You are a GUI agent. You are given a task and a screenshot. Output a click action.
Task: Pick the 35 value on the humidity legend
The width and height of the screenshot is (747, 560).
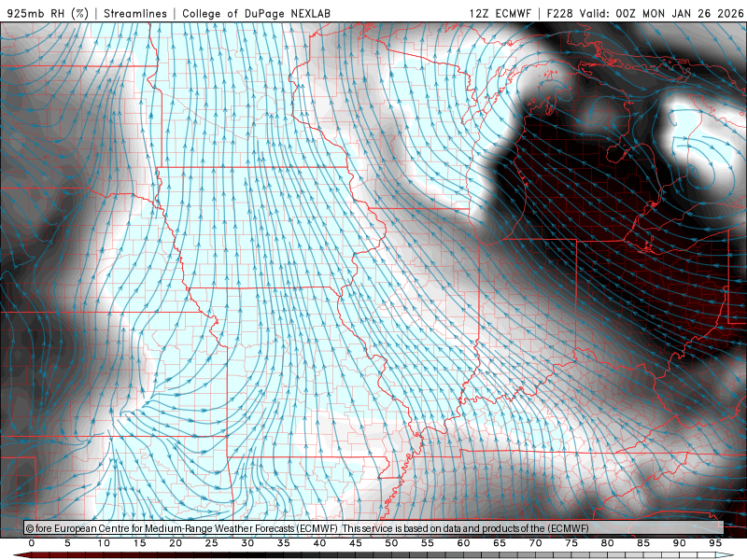[284, 543]
